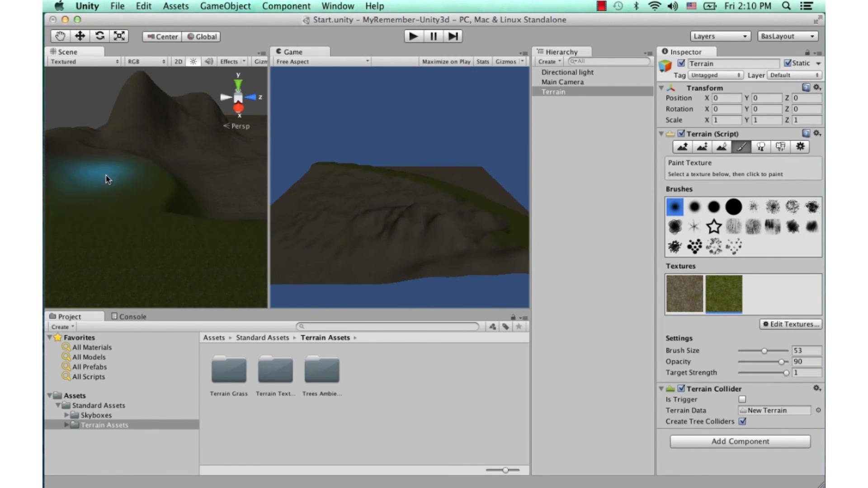Click the Pause button
The width and height of the screenshot is (868, 488).
433,36
